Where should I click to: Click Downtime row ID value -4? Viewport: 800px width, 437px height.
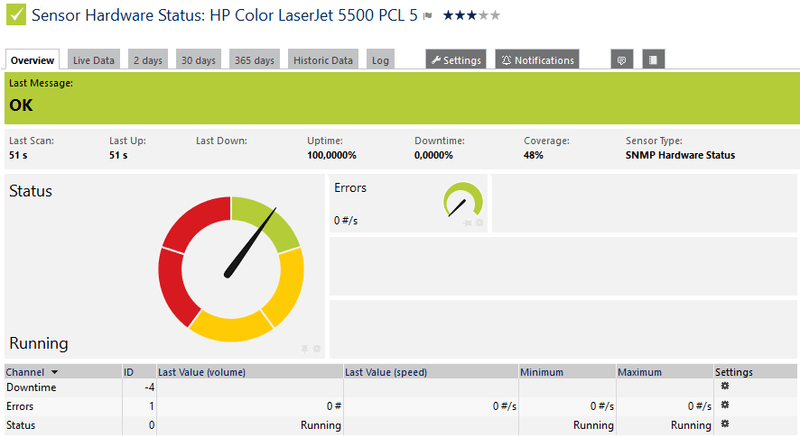[149, 388]
